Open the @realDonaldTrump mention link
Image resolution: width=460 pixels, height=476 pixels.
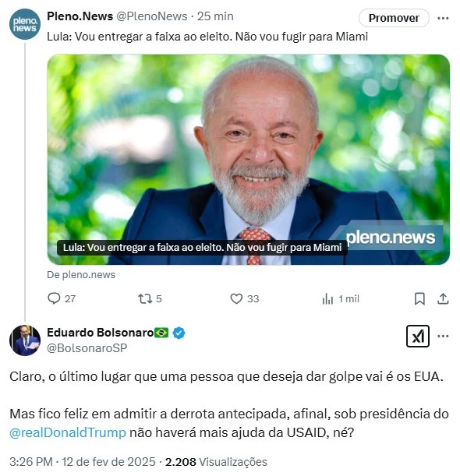68,432
